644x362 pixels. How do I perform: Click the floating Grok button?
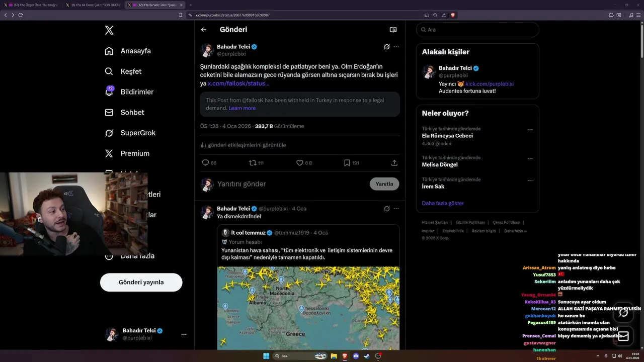pyautogui.click(x=623, y=312)
